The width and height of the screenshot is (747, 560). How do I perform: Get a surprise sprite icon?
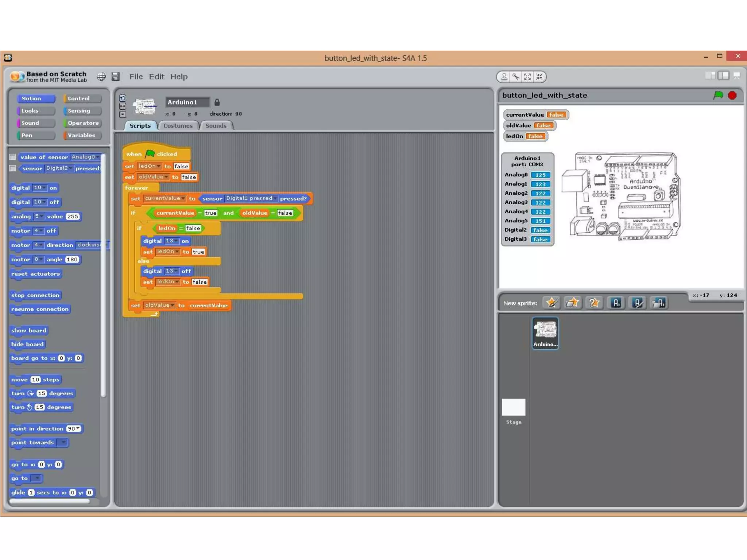point(594,303)
